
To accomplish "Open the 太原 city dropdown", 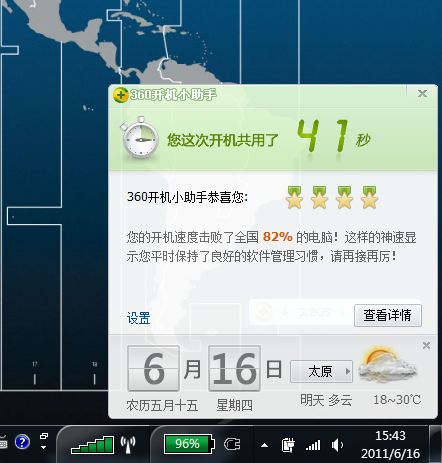I will 321,371.
